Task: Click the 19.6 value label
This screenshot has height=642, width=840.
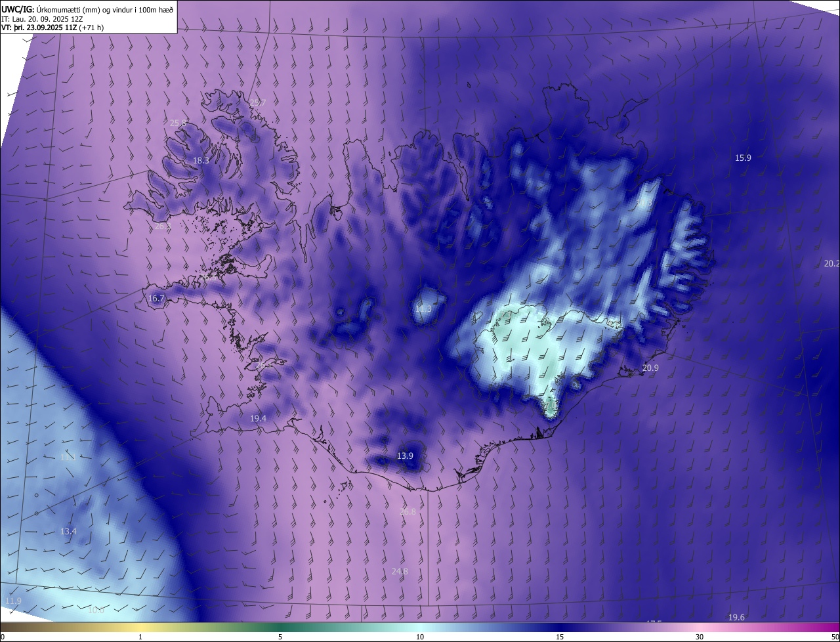Action: [x=736, y=618]
